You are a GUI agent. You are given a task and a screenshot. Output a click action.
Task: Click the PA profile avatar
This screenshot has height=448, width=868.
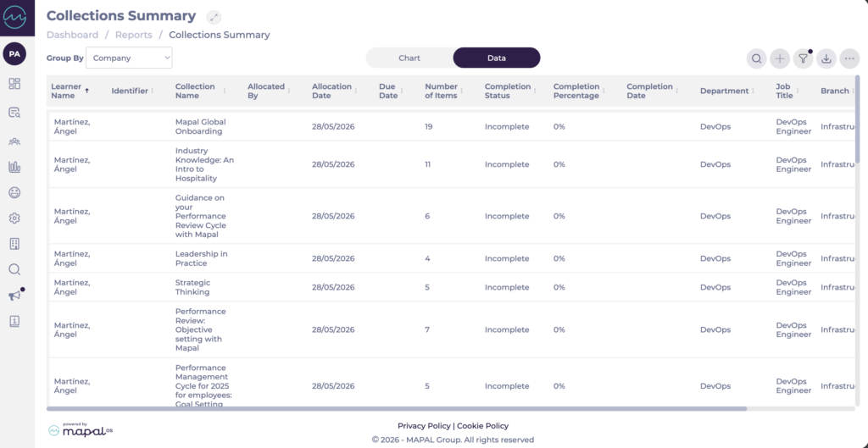coord(14,53)
